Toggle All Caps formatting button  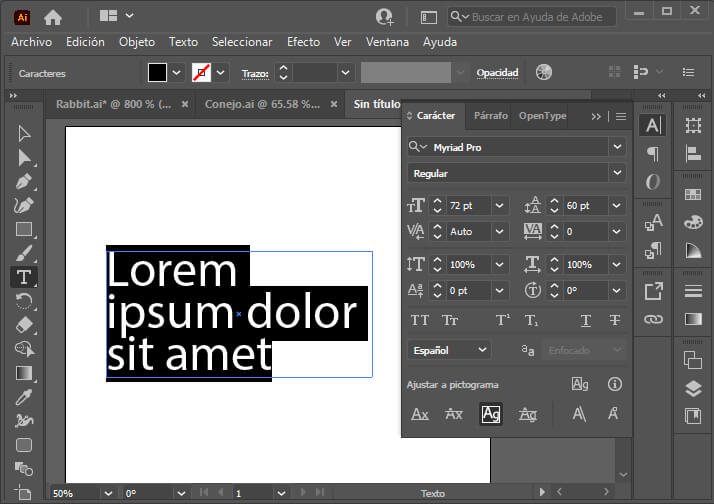[x=419, y=321]
